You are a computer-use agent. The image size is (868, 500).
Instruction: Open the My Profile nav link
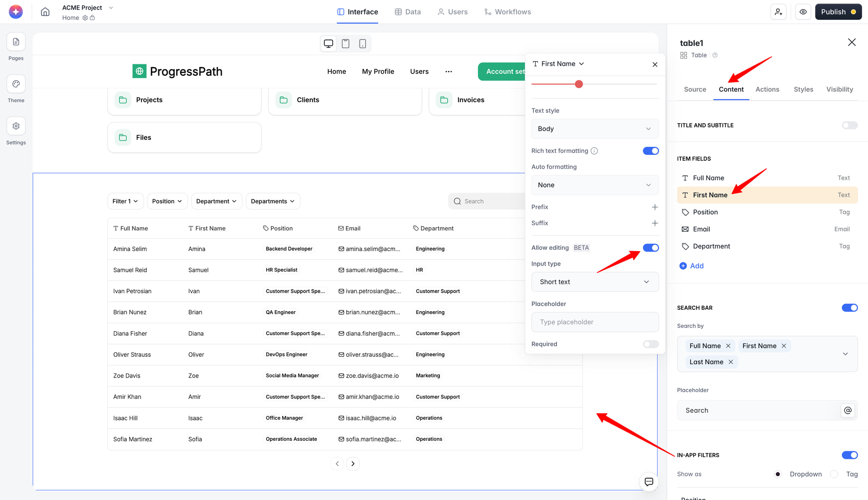point(378,71)
